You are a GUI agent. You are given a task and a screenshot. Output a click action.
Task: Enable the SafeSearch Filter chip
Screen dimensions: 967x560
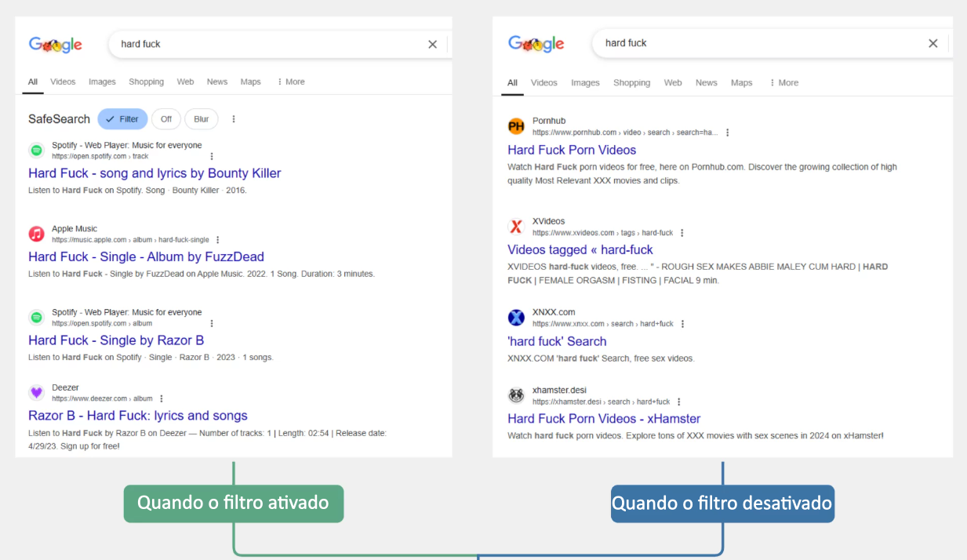point(122,118)
